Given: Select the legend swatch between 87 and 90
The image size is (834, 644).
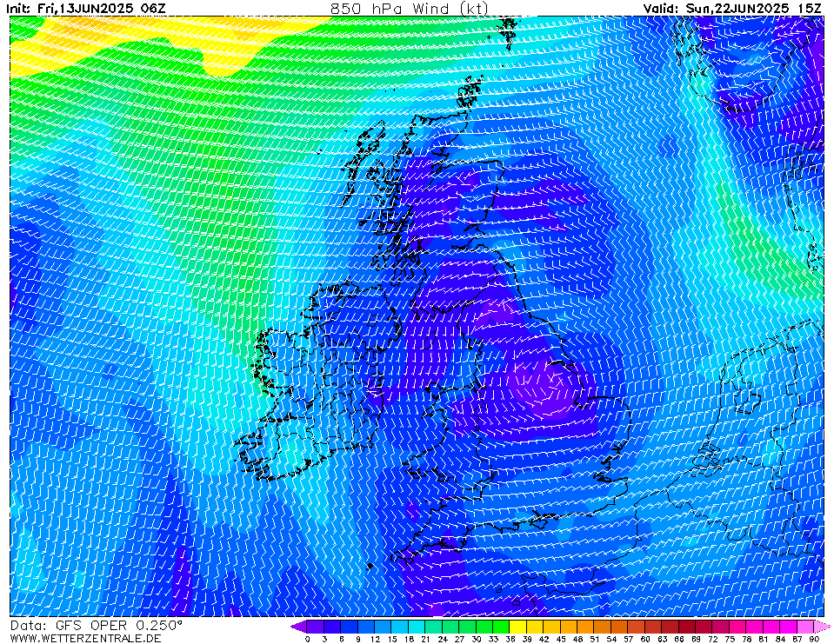Looking at the screenshot, I should pos(806,627).
